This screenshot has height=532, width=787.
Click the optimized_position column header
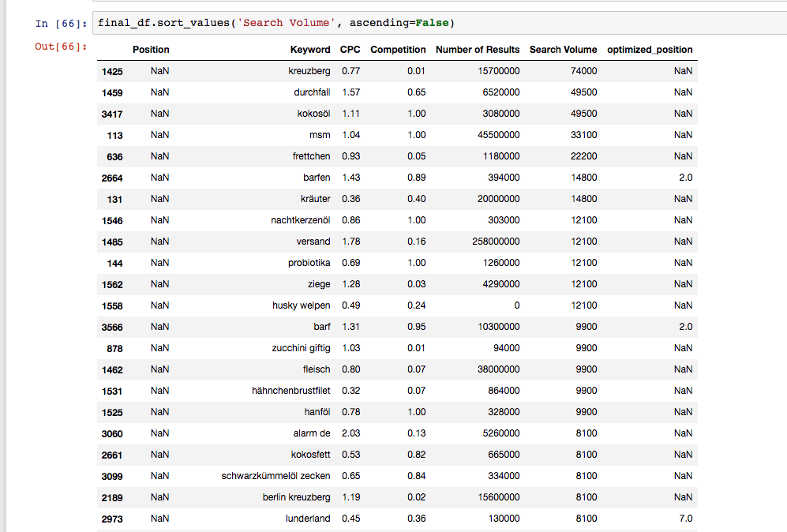pos(650,50)
